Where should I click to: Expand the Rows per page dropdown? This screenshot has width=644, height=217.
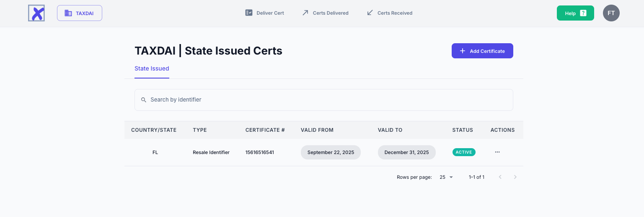point(446,177)
